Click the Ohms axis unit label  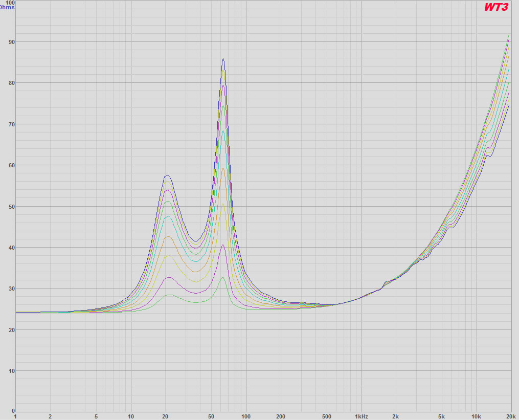coord(7,7)
